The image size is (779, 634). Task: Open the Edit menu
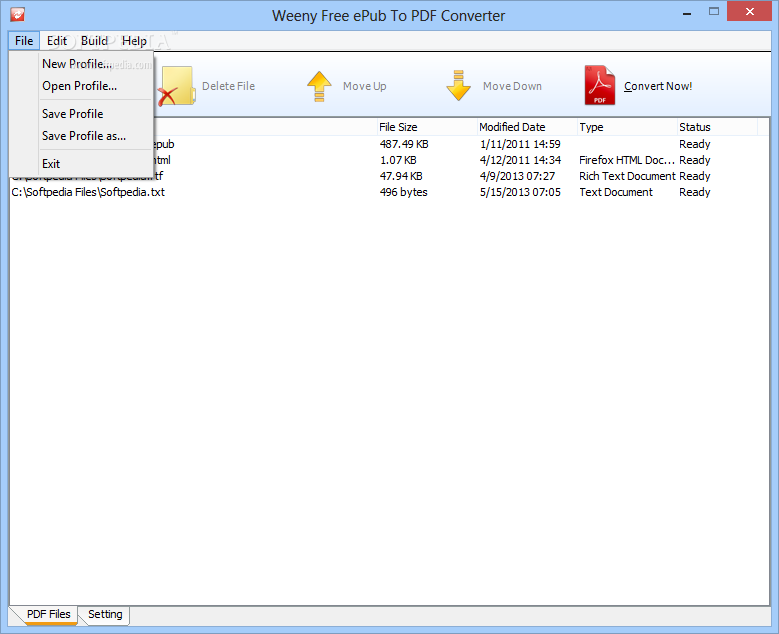[x=57, y=41]
